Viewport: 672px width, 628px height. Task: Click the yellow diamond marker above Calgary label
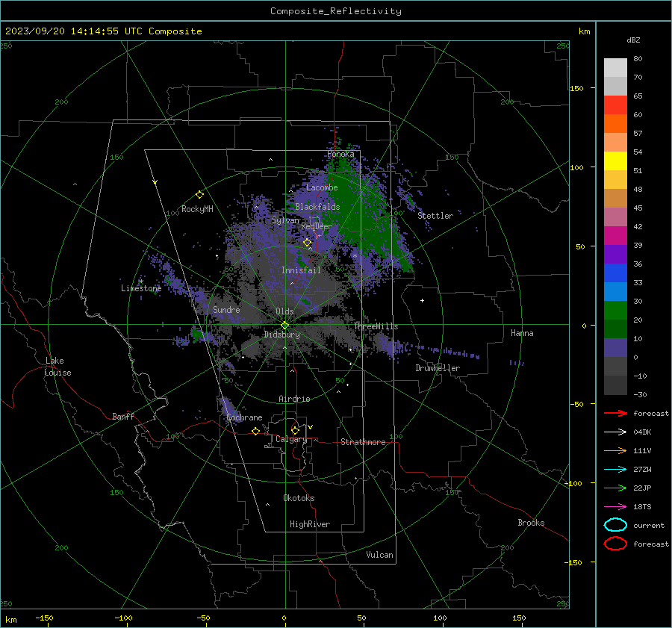pos(295,430)
